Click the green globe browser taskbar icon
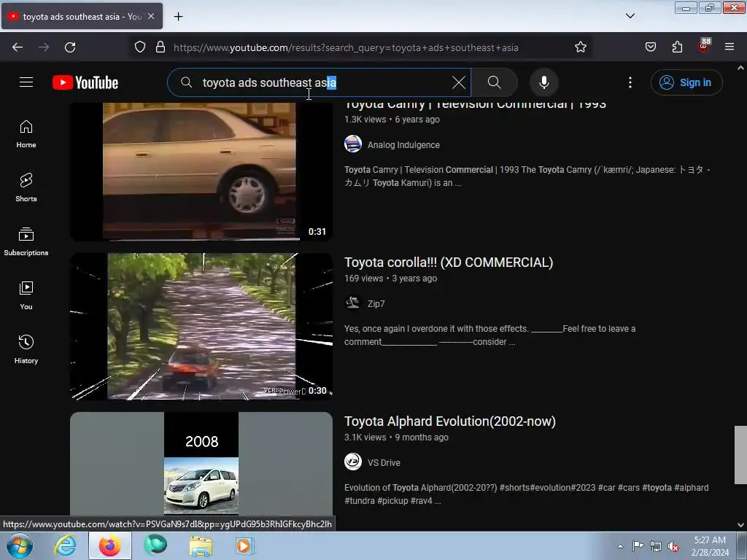The image size is (747, 560). click(155, 545)
